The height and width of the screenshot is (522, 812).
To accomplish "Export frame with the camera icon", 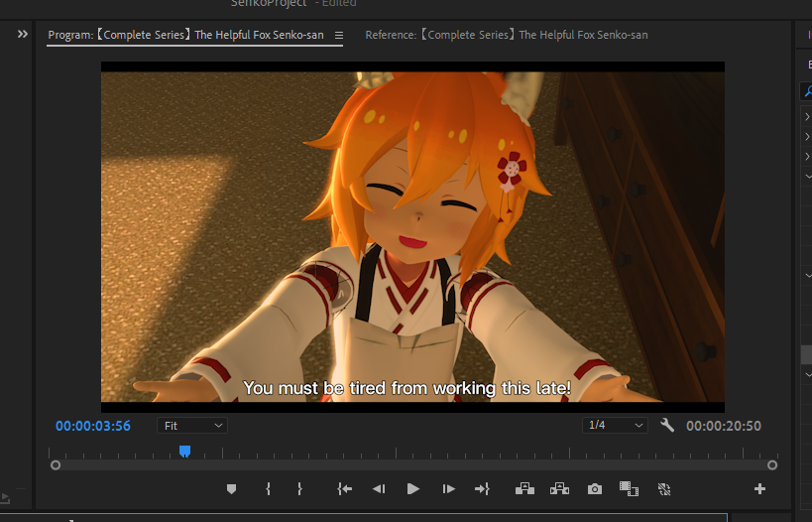I will tap(595, 489).
